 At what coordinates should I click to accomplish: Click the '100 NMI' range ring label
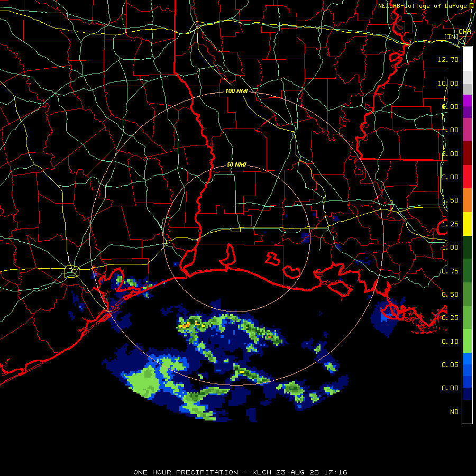tap(236, 91)
